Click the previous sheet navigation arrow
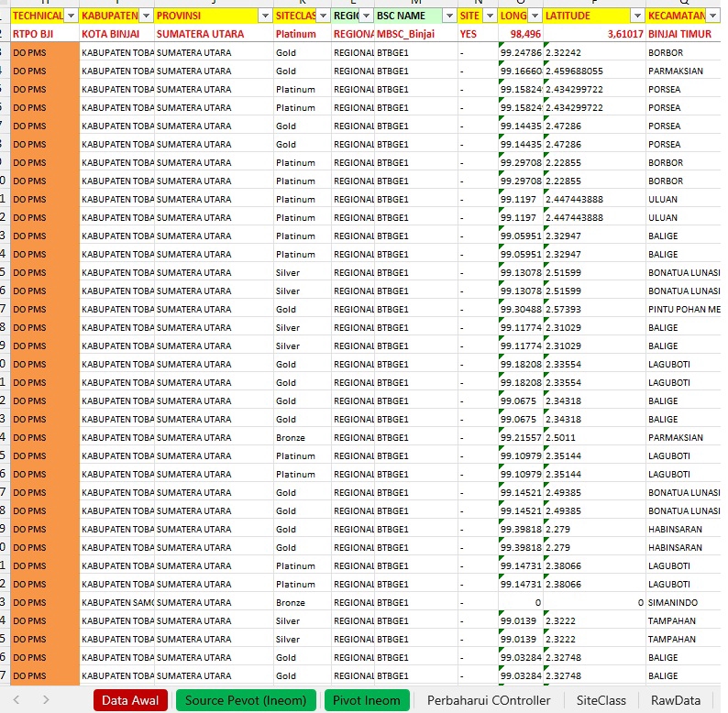 pos(17,700)
